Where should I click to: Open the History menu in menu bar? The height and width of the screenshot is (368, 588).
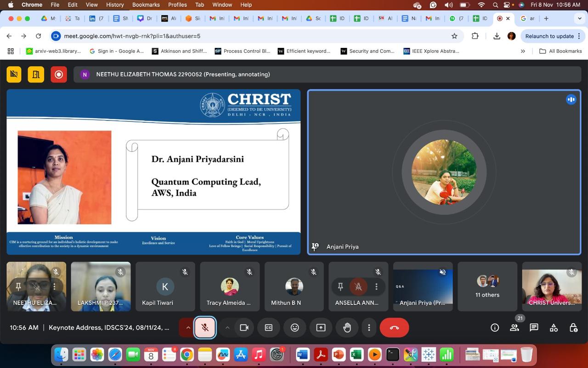pos(115,5)
